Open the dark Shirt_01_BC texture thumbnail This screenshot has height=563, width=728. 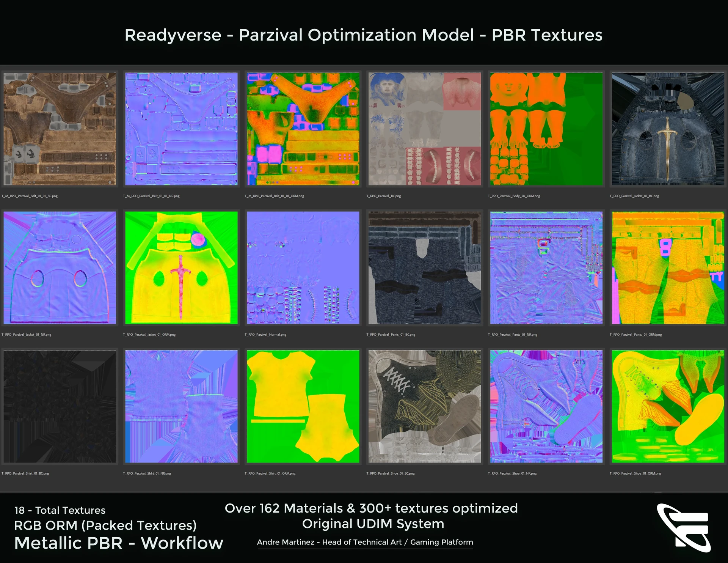(x=60, y=406)
